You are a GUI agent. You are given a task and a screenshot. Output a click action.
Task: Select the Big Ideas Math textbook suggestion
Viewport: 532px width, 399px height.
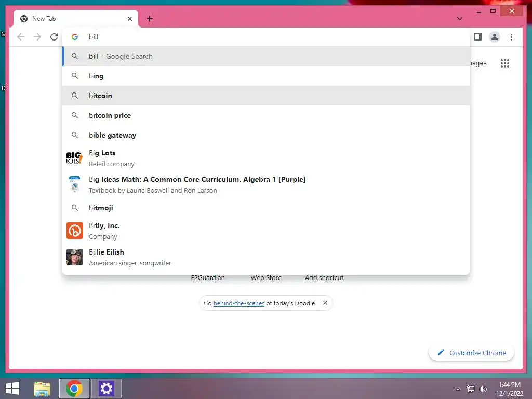point(267,184)
